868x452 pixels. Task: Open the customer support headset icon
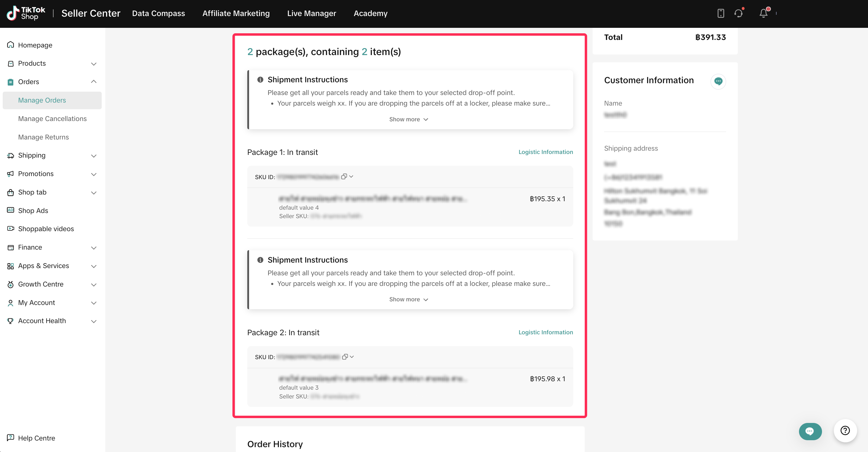point(738,14)
